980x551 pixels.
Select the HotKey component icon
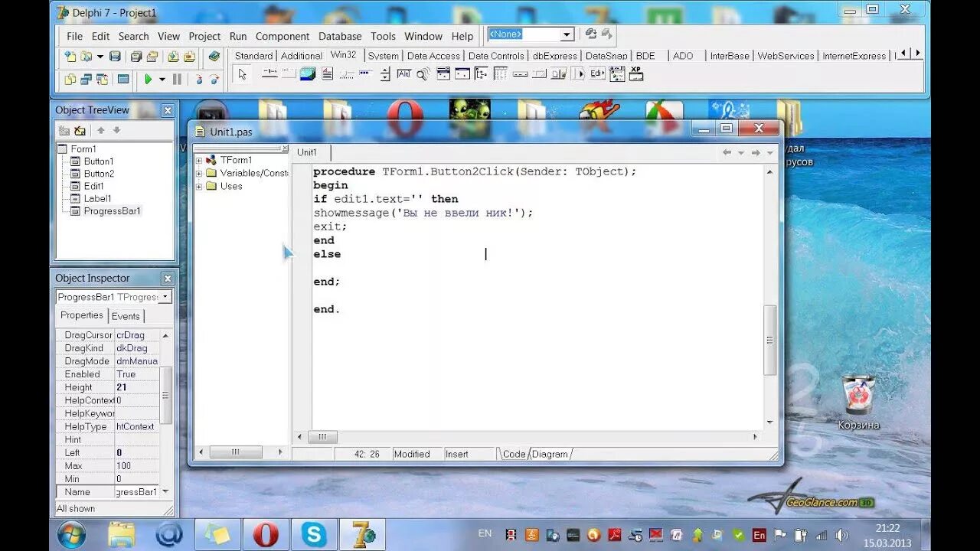click(403, 74)
